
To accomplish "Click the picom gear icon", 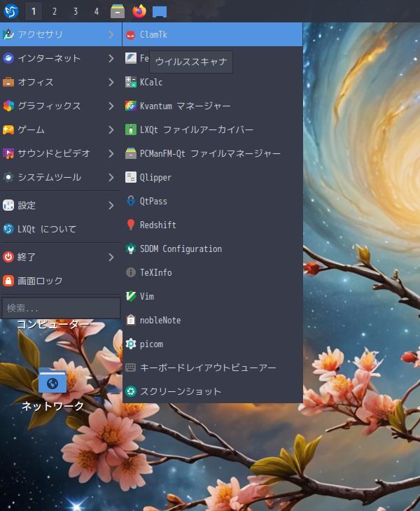I will [x=131, y=344].
